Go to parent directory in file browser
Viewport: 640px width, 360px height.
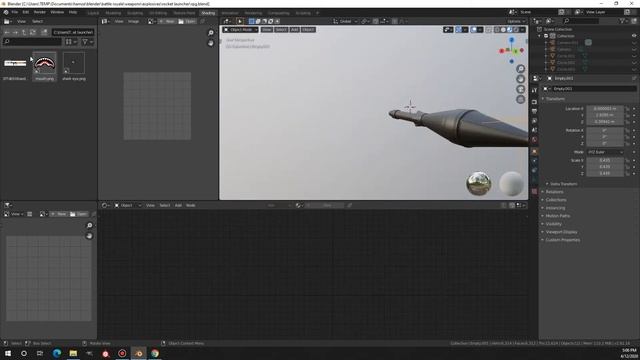tap(24, 32)
